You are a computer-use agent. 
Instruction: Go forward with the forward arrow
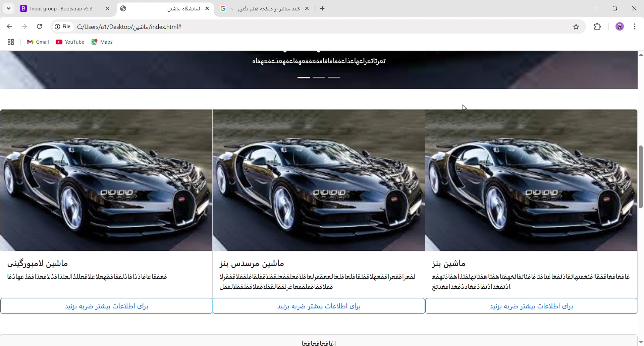(24, 26)
